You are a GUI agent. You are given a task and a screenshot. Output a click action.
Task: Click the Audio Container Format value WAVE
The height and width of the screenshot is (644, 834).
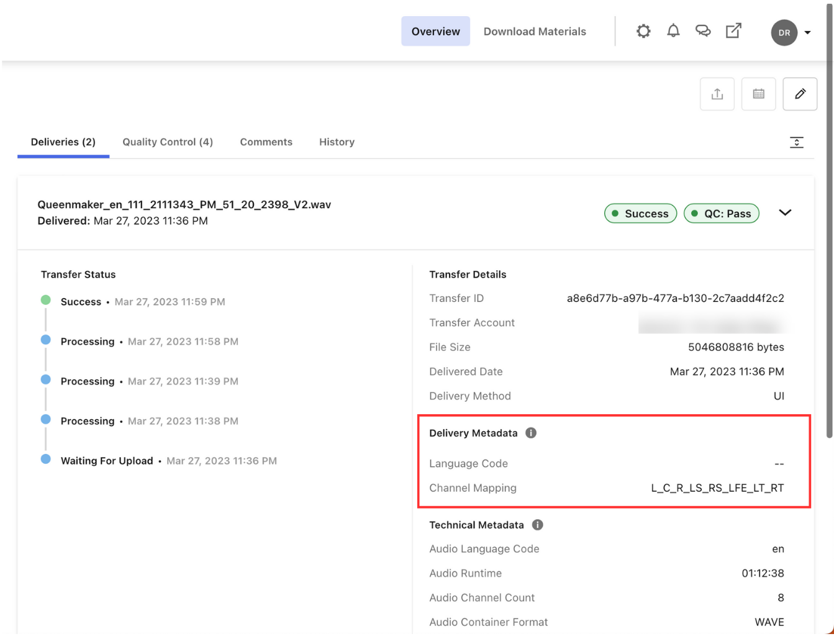769,622
